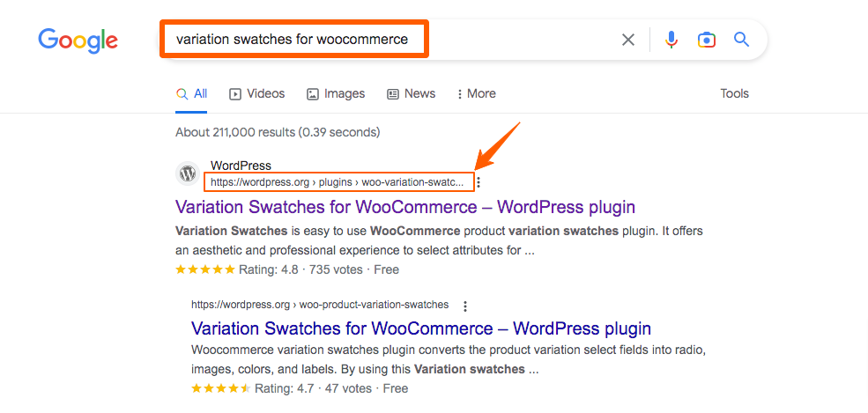Screen dimensions: 868x413
Task: Open the blue Variation Swatches for WooCommerce result
Action: (x=421, y=328)
